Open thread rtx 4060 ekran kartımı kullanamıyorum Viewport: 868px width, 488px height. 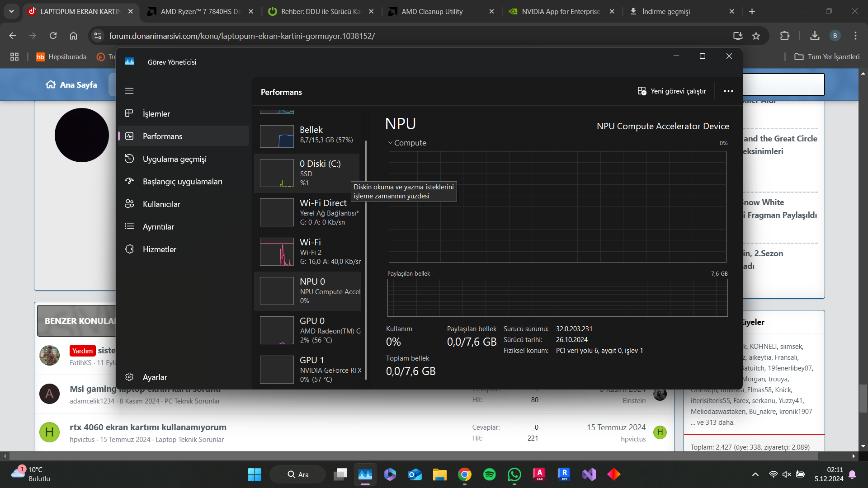click(148, 427)
